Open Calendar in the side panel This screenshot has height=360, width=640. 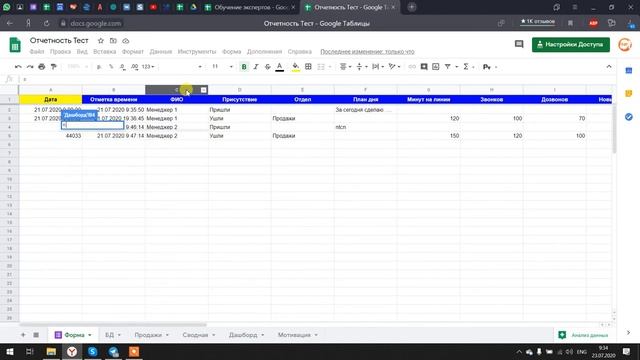pyautogui.click(x=629, y=71)
